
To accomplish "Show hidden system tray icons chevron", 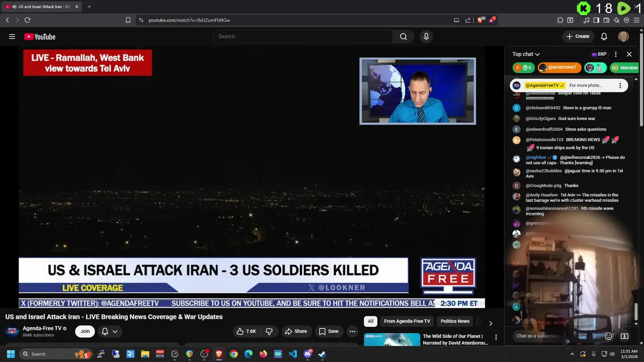I will tap(572, 354).
